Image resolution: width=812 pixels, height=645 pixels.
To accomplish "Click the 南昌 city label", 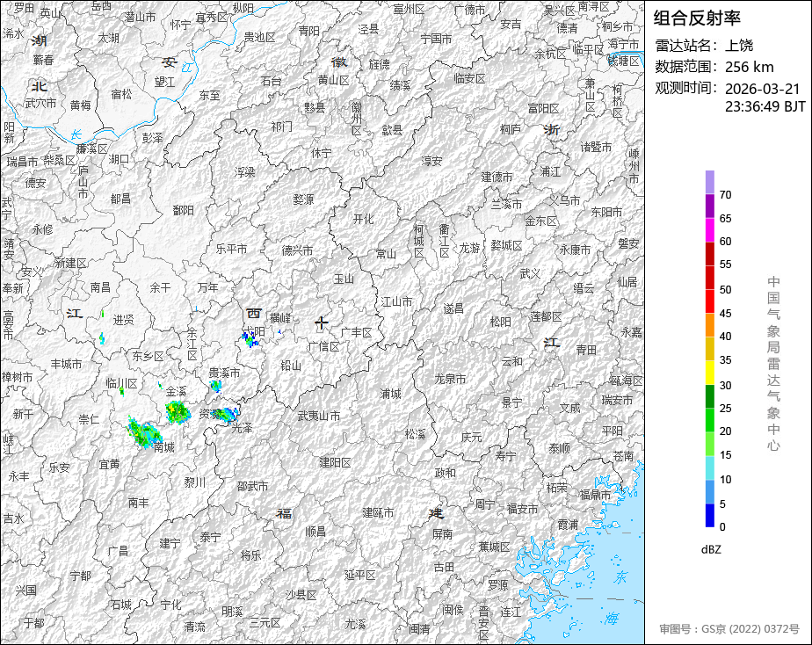I will [x=100, y=287].
